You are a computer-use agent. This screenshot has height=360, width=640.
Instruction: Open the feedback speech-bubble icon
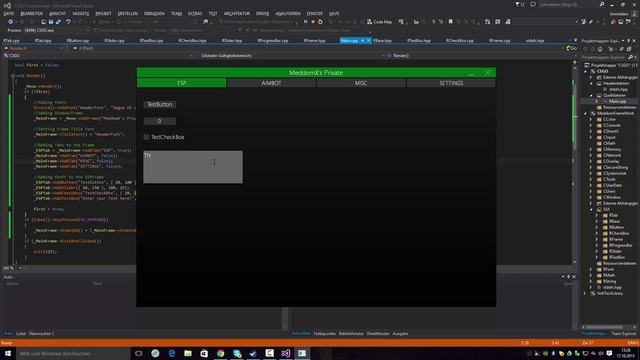(533, 4)
